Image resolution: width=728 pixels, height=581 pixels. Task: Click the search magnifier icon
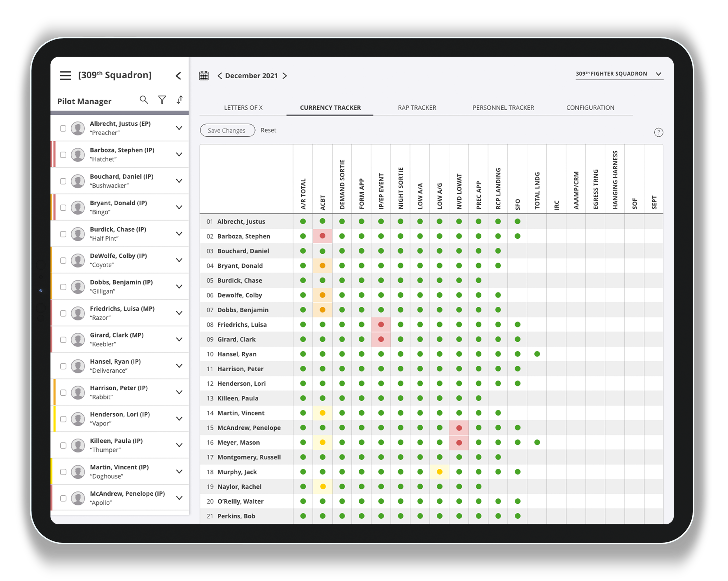(144, 100)
